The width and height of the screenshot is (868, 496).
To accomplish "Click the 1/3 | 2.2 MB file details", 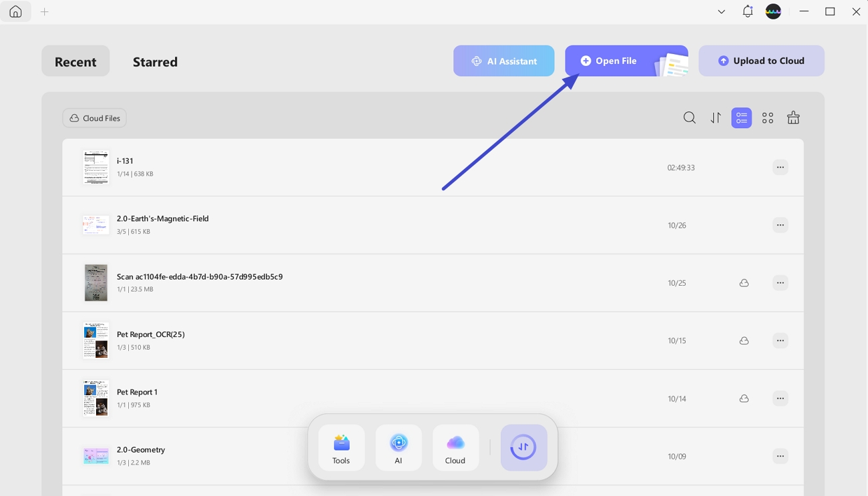I will pos(134,463).
